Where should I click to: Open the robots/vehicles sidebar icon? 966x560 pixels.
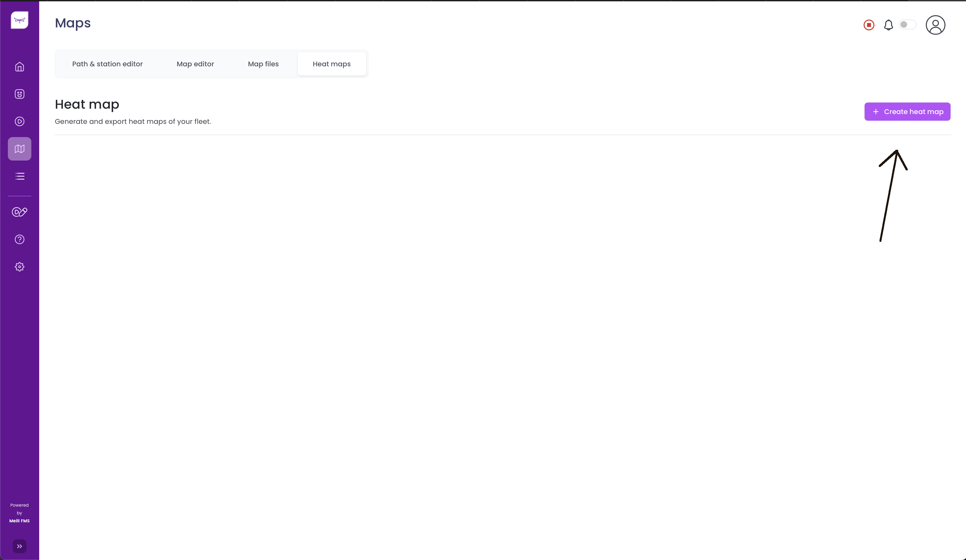pos(20,94)
